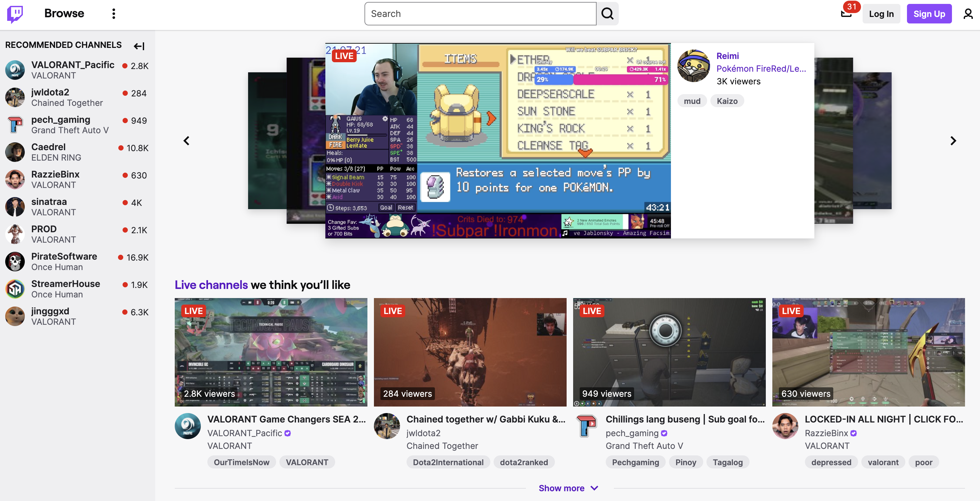Click Reimi's channel avatar
The width and height of the screenshot is (980, 501).
693,66
